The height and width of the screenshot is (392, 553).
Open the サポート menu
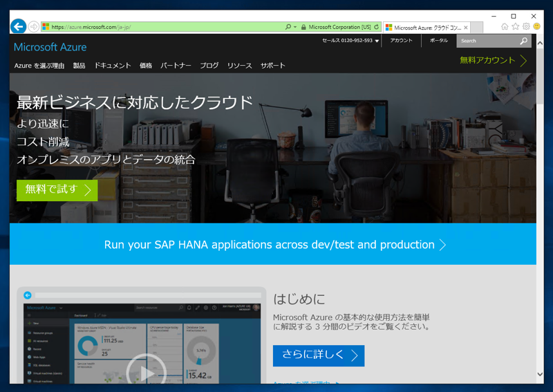coord(272,66)
